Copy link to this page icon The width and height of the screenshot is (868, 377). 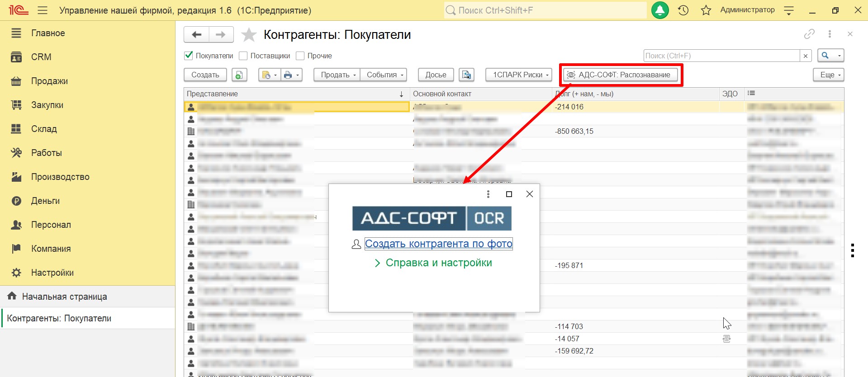coord(809,34)
